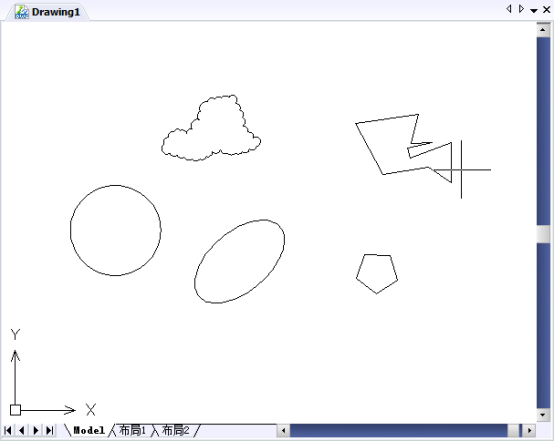Click the horizontal scrollbar right arrow
This screenshot has height=442, width=554.
pos(529,430)
